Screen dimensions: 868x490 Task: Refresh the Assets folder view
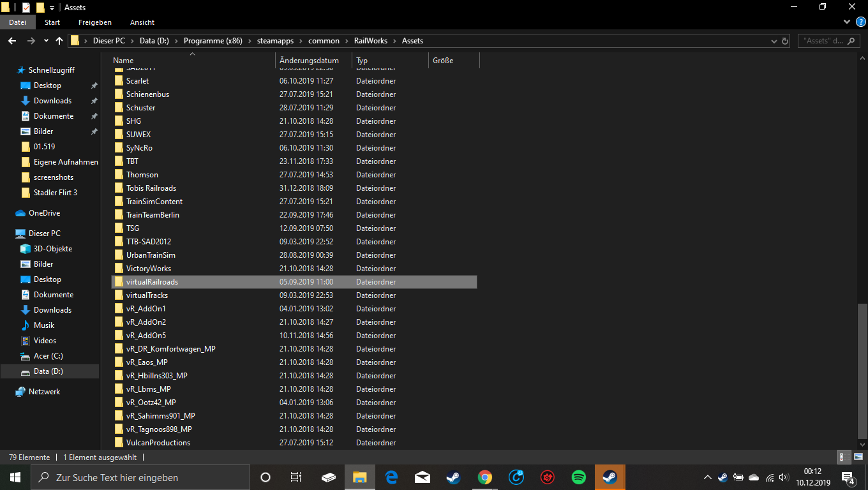785,41
